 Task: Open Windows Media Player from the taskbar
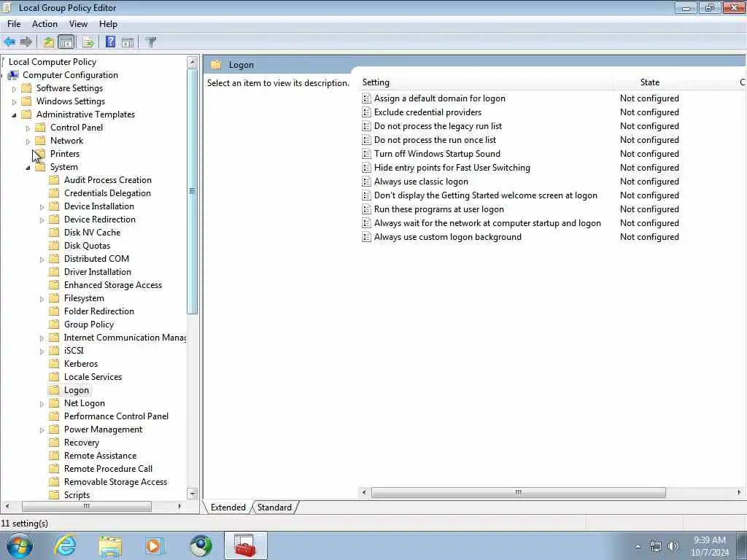tap(155, 546)
